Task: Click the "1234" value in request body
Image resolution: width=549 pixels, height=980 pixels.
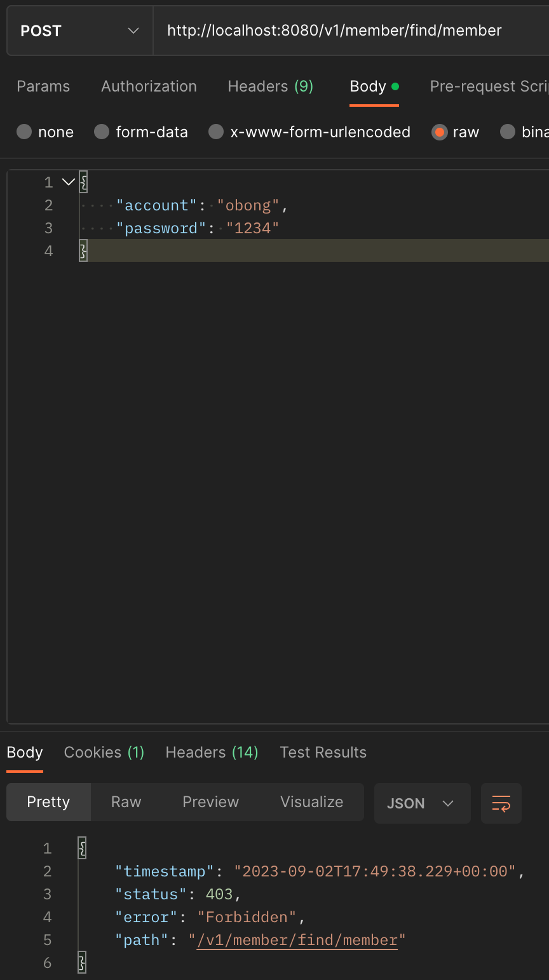Action: [253, 228]
